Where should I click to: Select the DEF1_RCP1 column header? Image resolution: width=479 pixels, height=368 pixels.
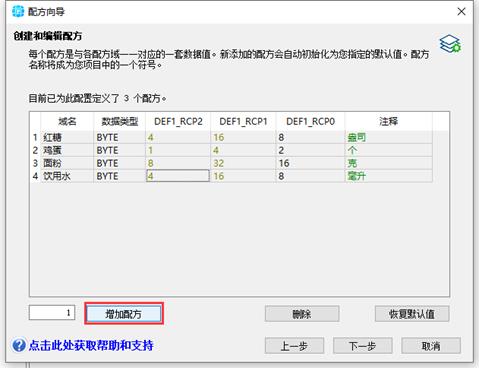pyautogui.click(x=243, y=121)
